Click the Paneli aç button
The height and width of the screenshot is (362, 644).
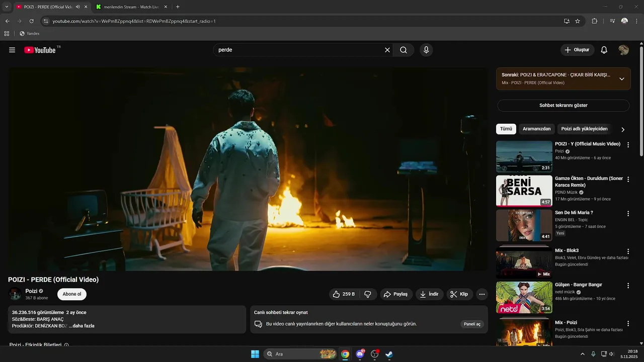coord(472,324)
